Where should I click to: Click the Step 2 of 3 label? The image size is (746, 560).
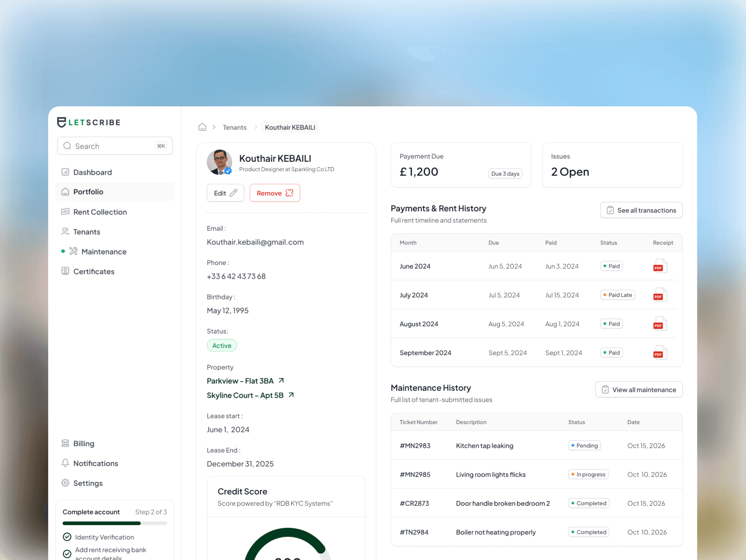pos(151,512)
